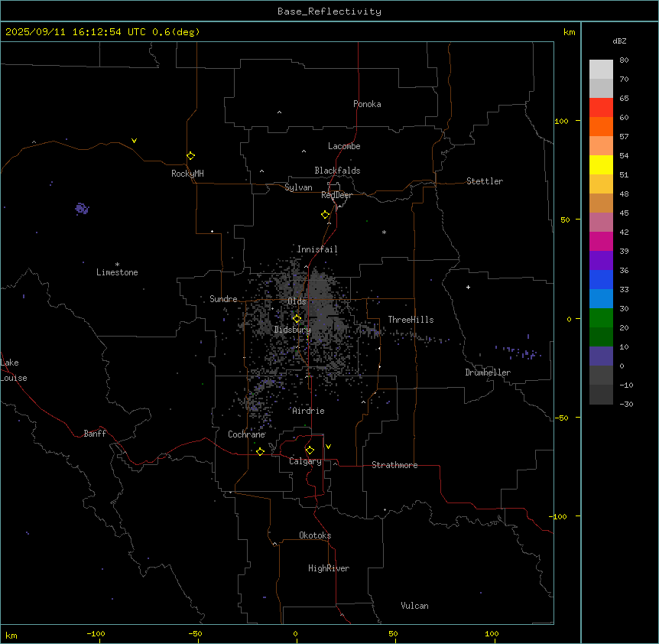Image resolution: width=659 pixels, height=644 pixels.
Task: Select the Ponoka label
Action: coord(367,104)
